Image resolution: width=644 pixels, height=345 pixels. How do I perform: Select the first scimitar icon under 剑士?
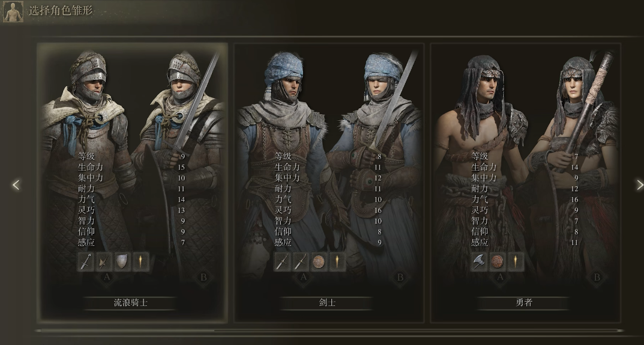point(282,261)
